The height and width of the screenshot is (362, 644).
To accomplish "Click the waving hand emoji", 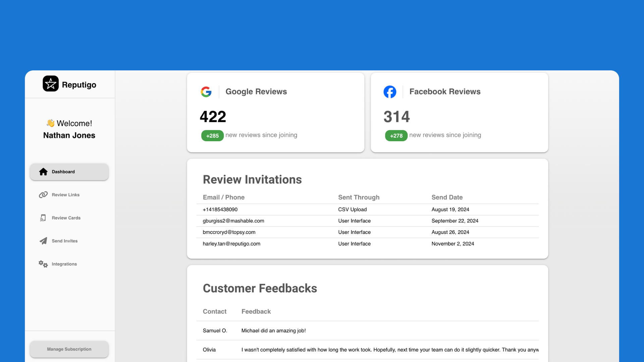I will tap(51, 123).
